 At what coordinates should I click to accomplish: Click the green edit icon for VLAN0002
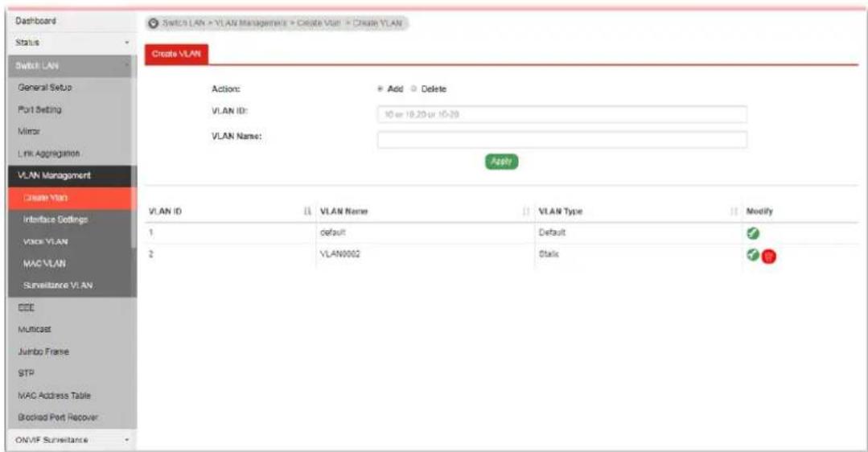752,254
